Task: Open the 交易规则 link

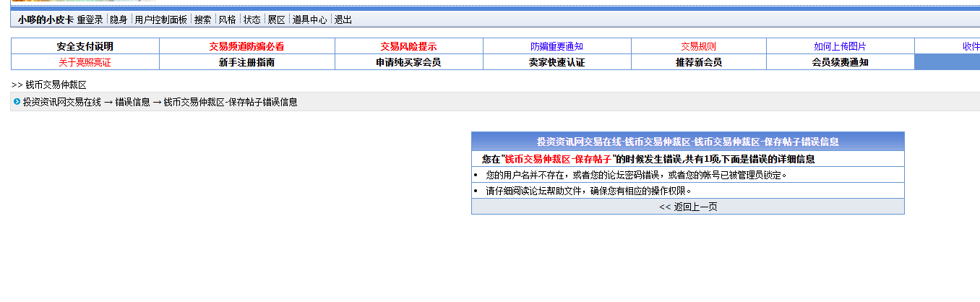Action: pos(698,46)
